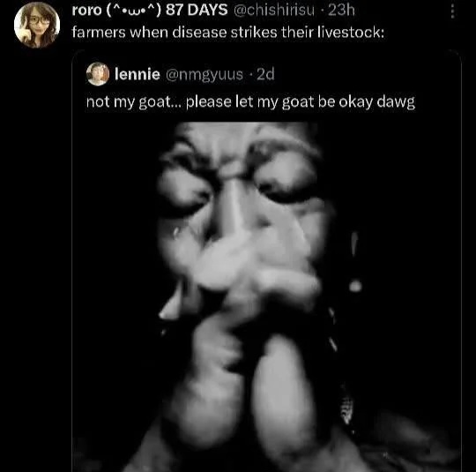The height and width of the screenshot is (472, 476).
Task: Open the @nmgyuus handle link
Action: 205,75
